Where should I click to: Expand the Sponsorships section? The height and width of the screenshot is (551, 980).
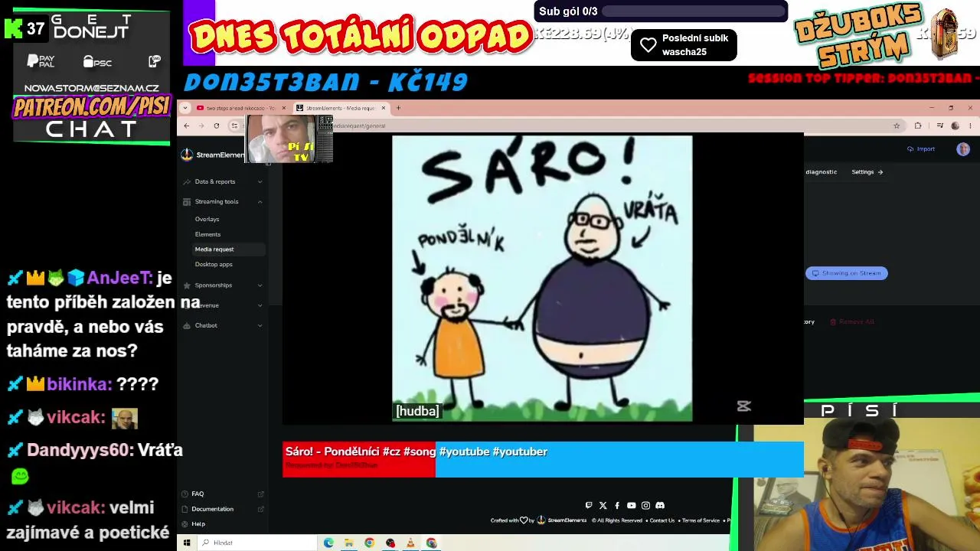click(260, 285)
